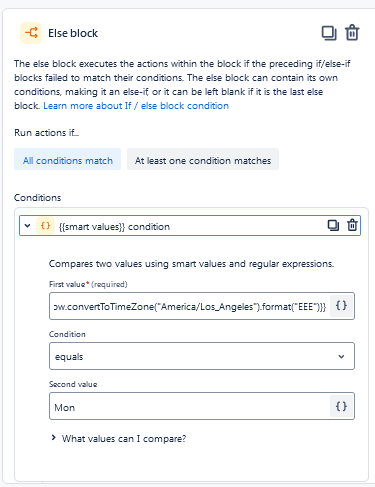
Task: Select At least one condition matches
Action: coord(203,159)
